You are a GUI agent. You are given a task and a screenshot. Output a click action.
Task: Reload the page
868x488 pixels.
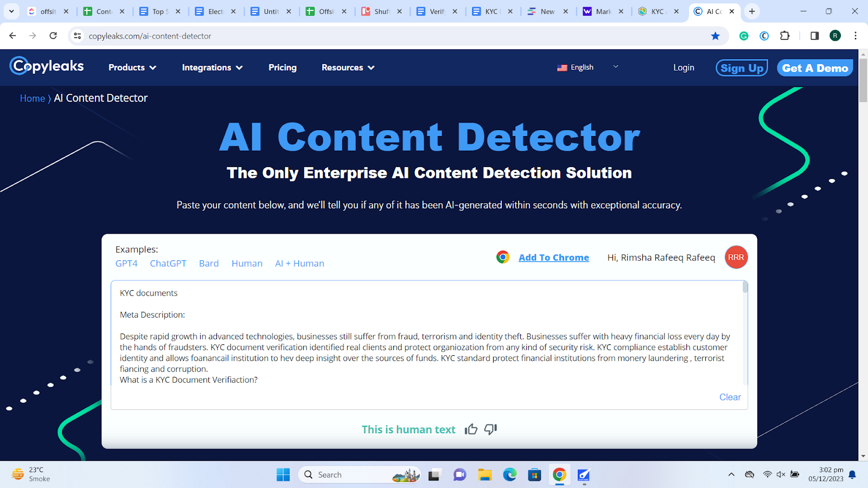pos(53,36)
